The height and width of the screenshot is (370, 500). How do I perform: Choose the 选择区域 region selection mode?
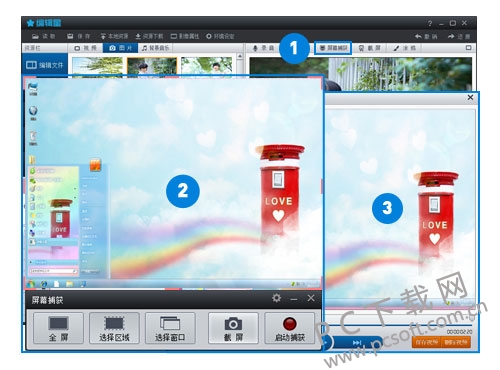pyautogui.click(x=114, y=328)
